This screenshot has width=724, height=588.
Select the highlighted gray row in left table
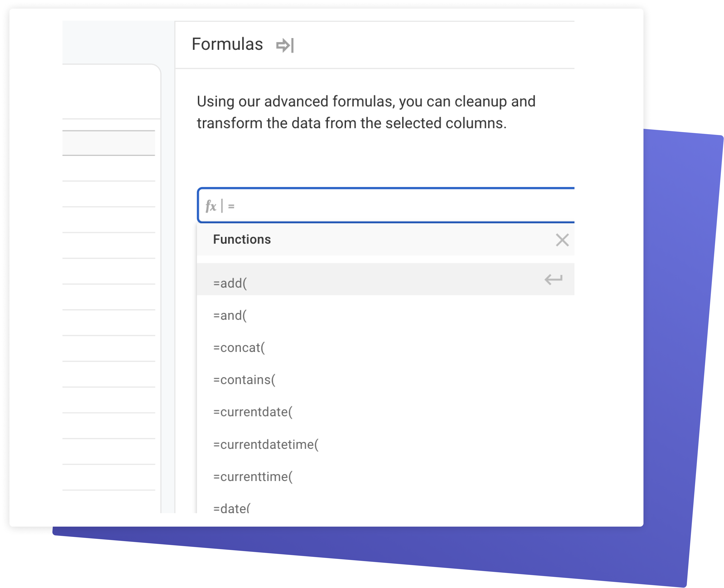[109, 143]
